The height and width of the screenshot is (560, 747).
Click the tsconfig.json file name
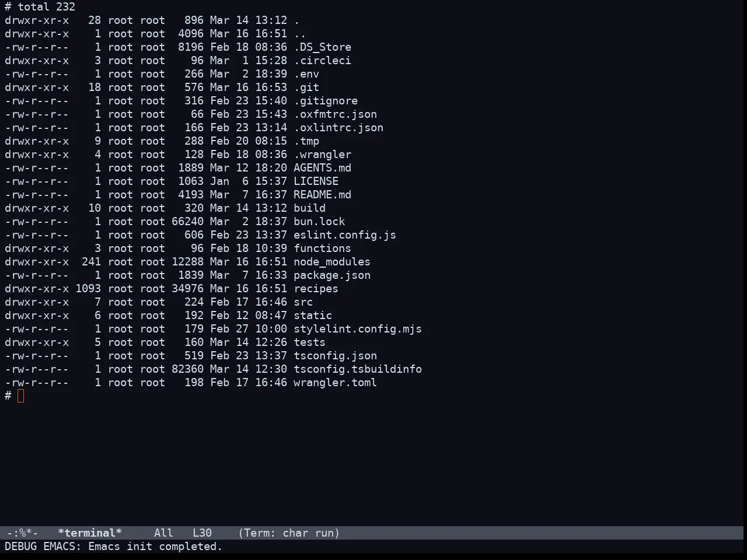tap(335, 356)
